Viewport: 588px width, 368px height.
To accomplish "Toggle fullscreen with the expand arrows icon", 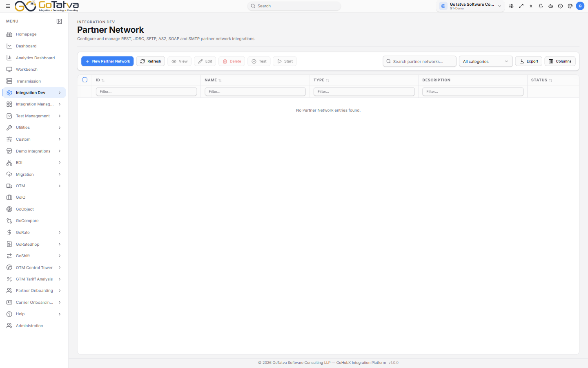I will coord(521,6).
